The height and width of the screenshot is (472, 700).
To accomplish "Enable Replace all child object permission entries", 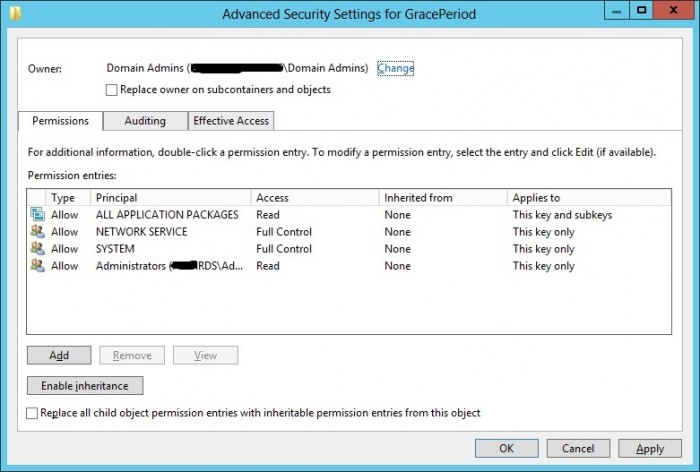I will point(32,413).
